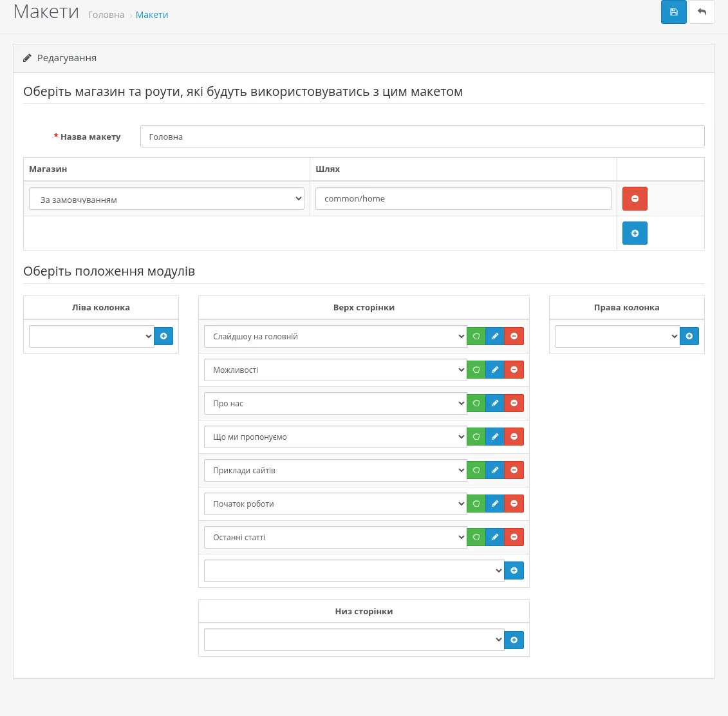Open the Приклади сайтів dropdown
Image resolution: width=728 pixels, height=716 pixels.
pos(335,470)
